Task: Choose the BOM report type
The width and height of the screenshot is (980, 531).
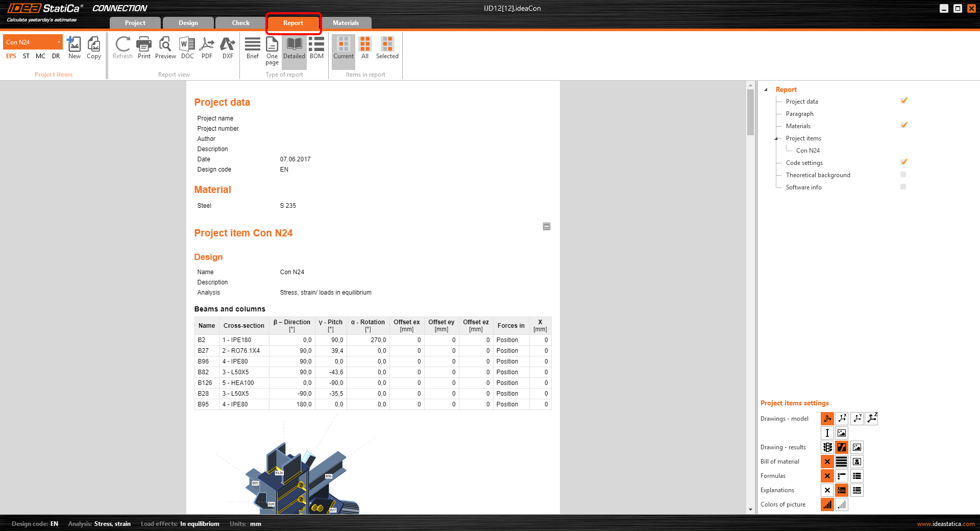Action: pos(316,48)
